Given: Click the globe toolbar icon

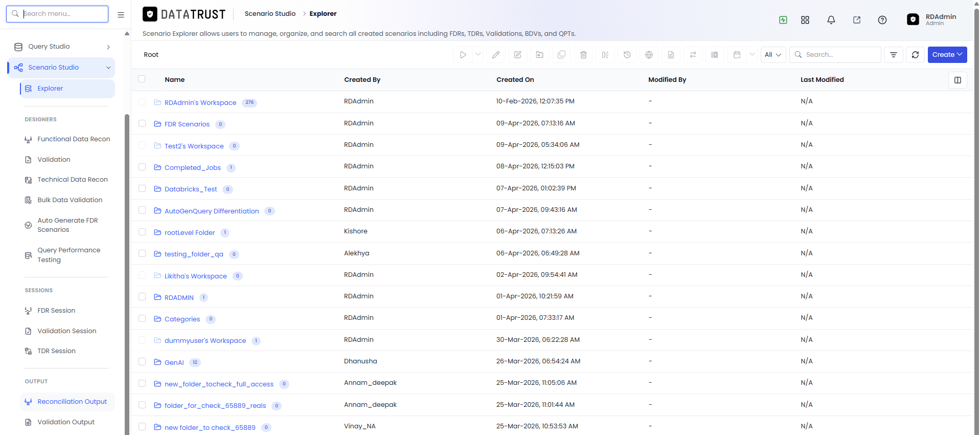Looking at the screenshot, I should pyautogui.click(x=649, y=55).
